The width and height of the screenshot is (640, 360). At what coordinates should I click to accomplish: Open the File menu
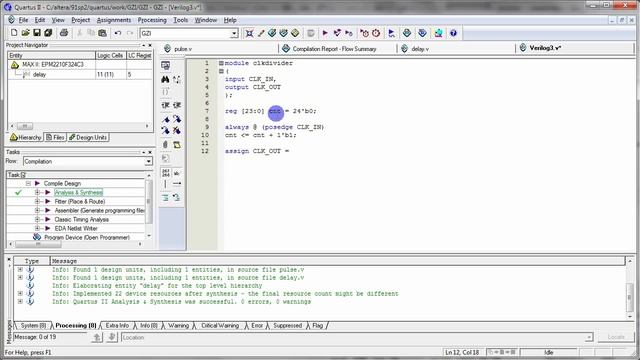coord(23,20)
